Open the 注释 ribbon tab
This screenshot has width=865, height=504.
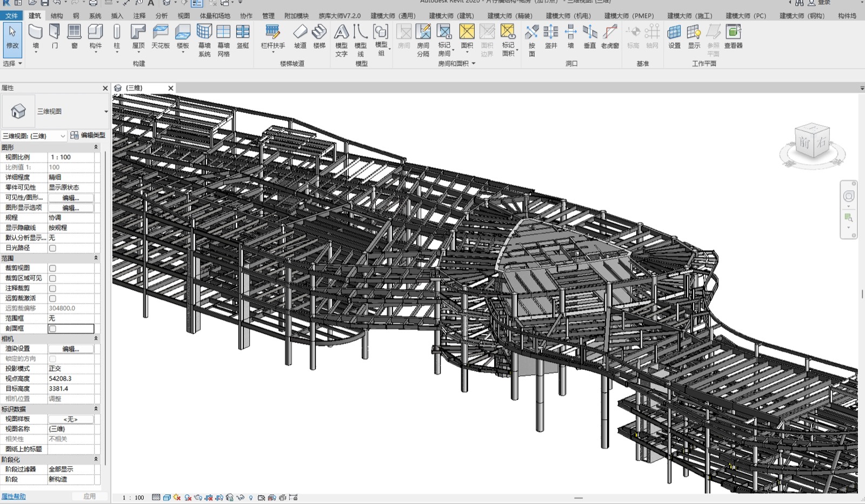139,16
